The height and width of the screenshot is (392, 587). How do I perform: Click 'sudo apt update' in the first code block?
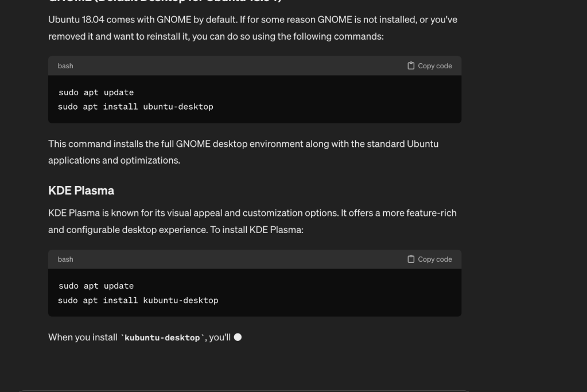click(96, 92)
